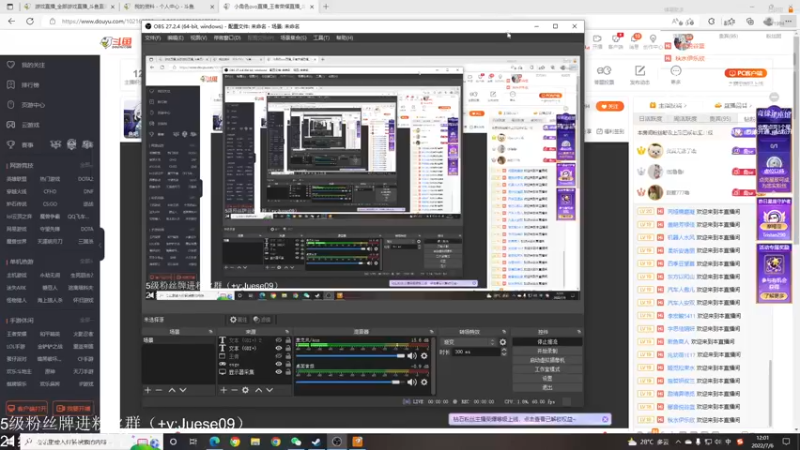Mute the desktop audio channel in mixer

[x=412, y=382]
